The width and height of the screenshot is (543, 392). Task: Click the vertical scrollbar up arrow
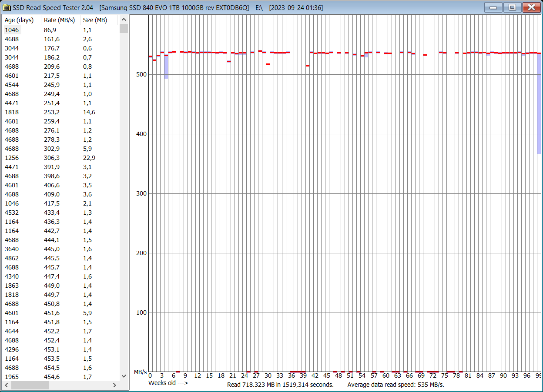(x=124, y=20)
